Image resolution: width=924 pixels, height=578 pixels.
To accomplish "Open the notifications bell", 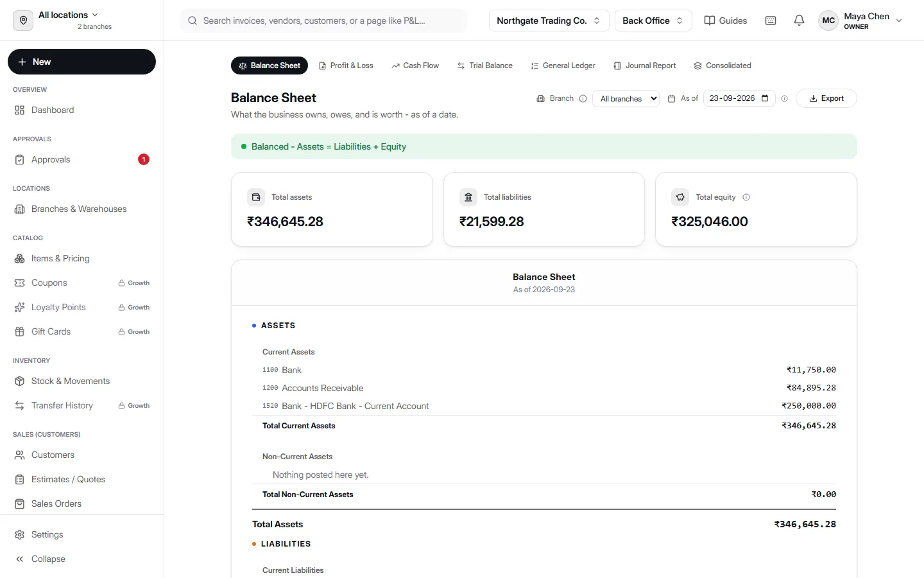I will pos(799,21).
